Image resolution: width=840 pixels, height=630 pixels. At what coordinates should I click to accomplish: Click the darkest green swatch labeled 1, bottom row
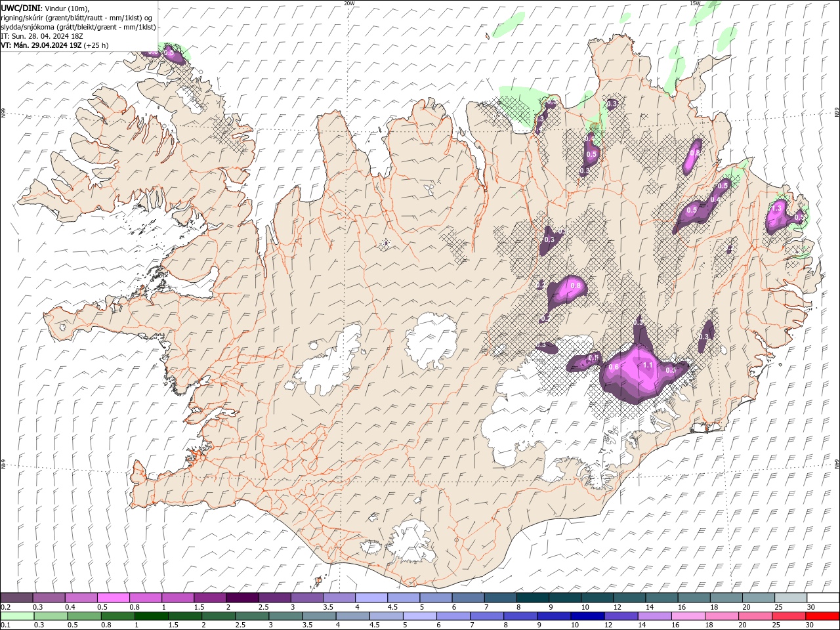[x=151, y=616]
